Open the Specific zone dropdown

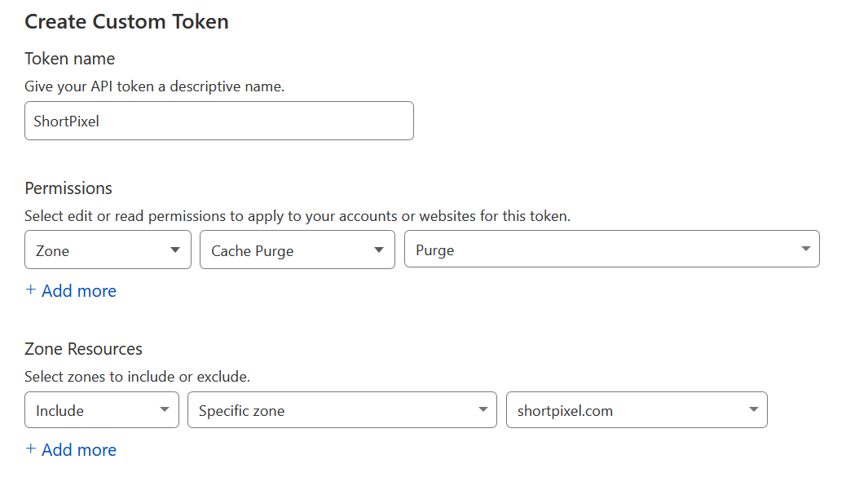[341, 410]
